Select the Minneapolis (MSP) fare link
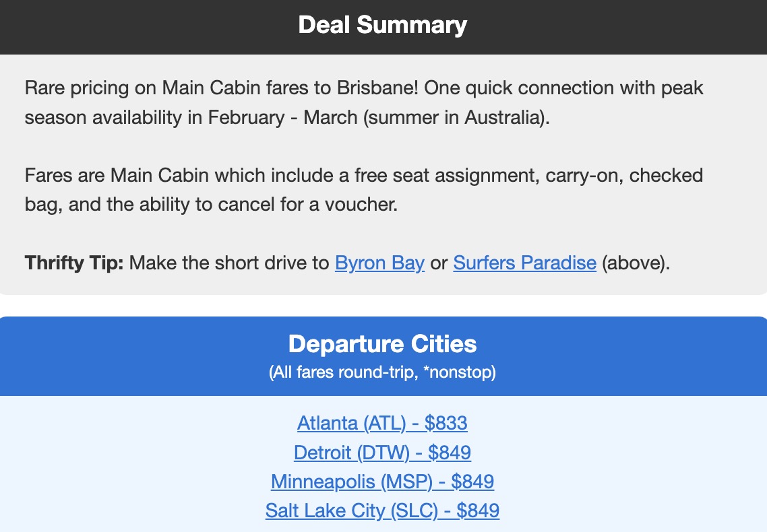 point(382,482)
